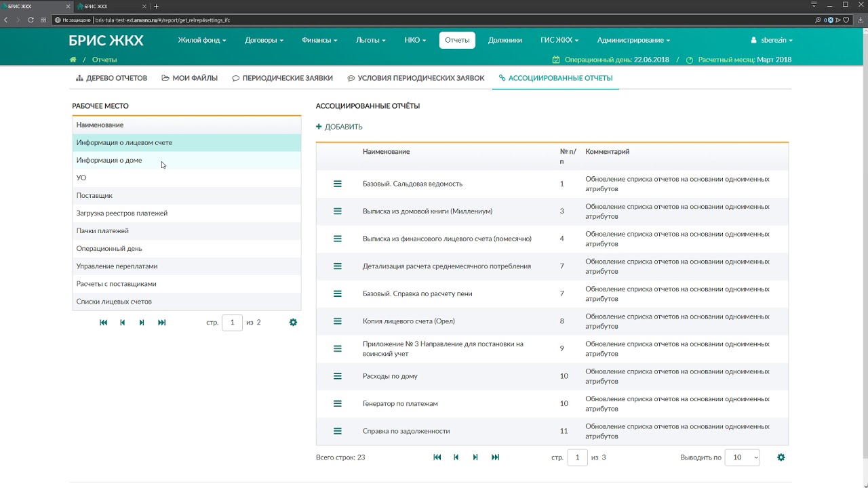
Task: Open row menu for Копия лицевого счета (Орел)
Action: pyautogui.click(x=338, y=321)
